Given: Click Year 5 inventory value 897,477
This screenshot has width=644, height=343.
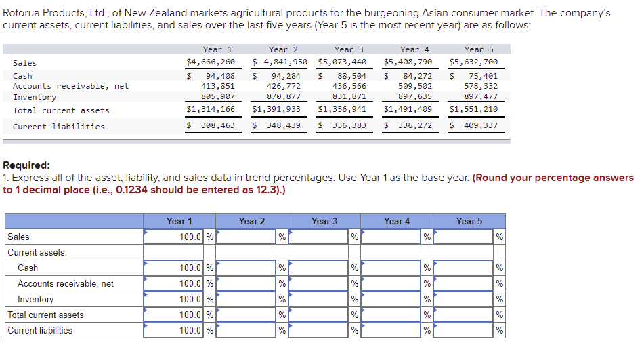Looking at the screenshot, I should click(481, 96).
